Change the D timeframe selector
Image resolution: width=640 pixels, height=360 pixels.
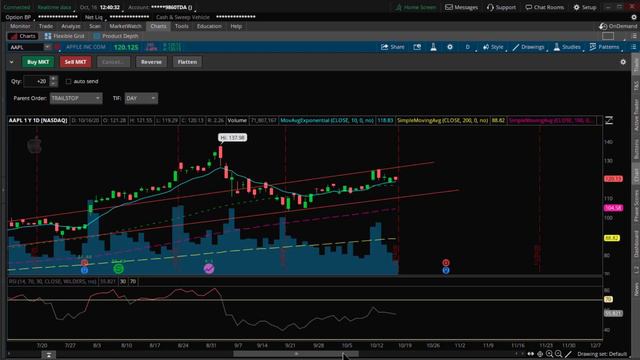(x=468, y=47)
